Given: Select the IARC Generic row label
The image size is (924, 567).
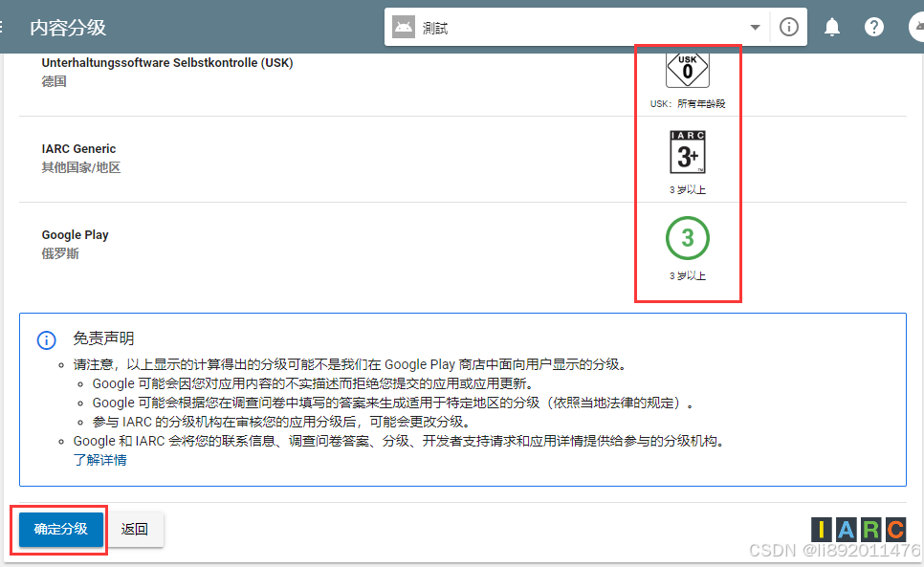Looking at the screenshot, I should (x=78, y=149).
